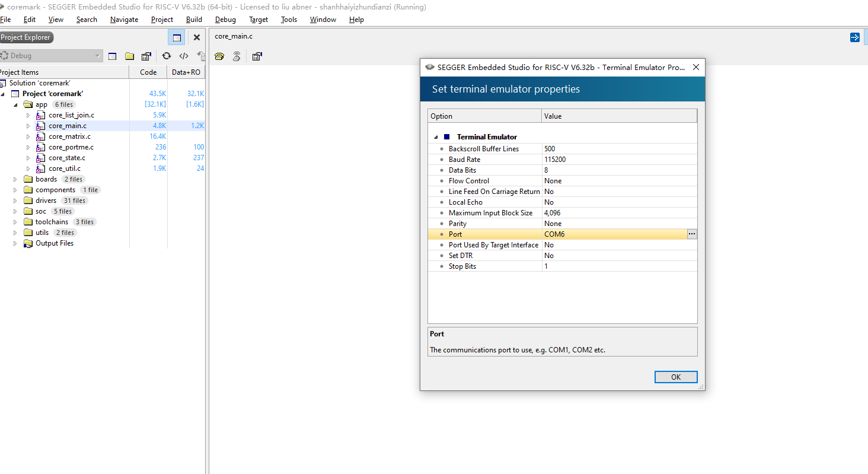The width and height of the screenshot is (868, 474).
Task: Switch to the core_main.c editor tab
Action: click(x=234, y=36)
